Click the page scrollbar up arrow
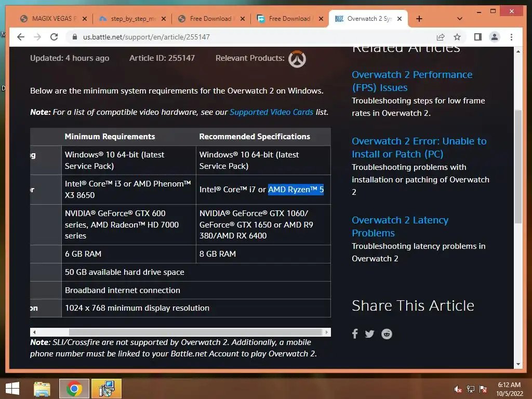 pos(518,51)
